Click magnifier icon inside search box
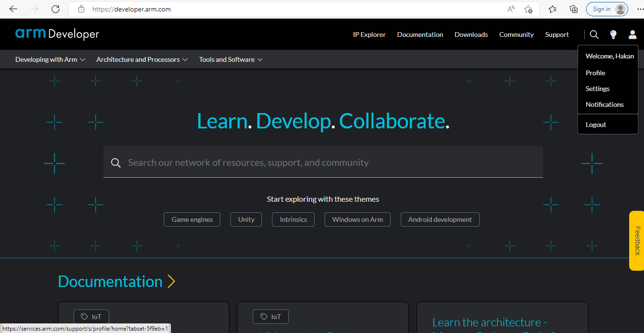644x333 pixels. (x=115, y=163)
